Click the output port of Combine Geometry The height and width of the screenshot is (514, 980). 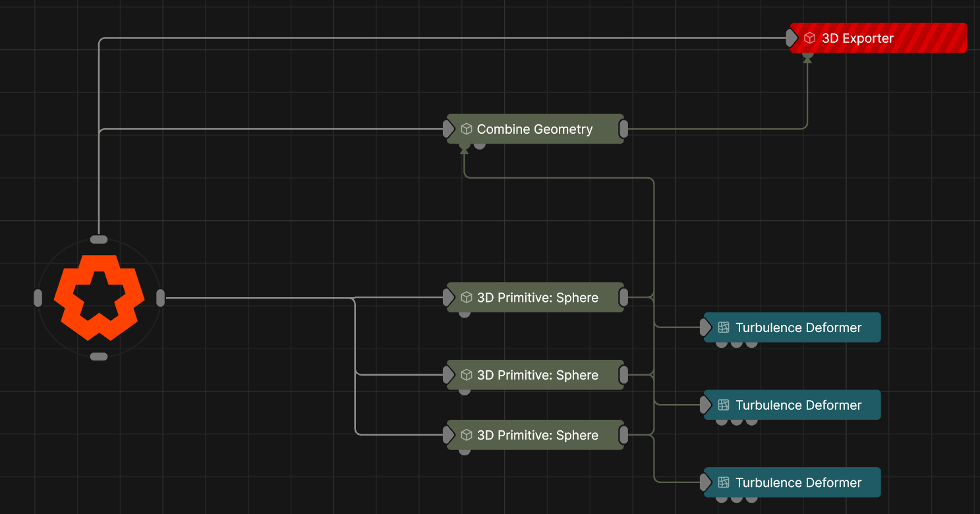[623, 128]
